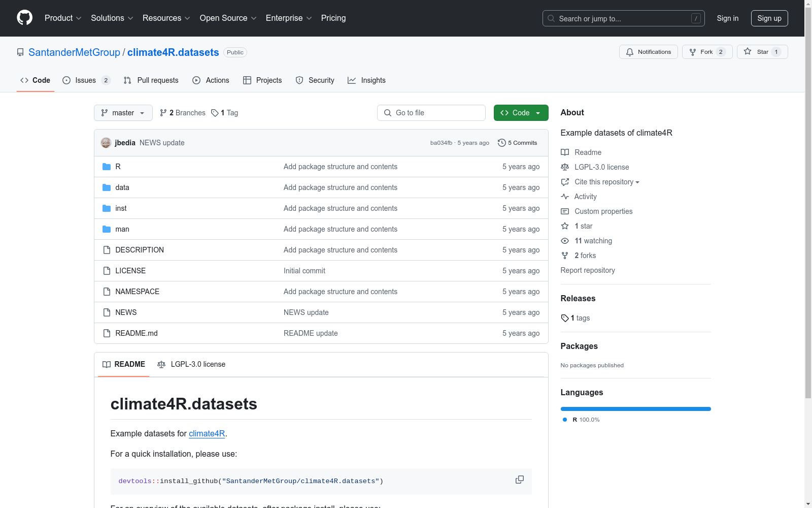Open the master branch selector dropdown
Viewport: 812px width, 508px height.
pos(123,113)
